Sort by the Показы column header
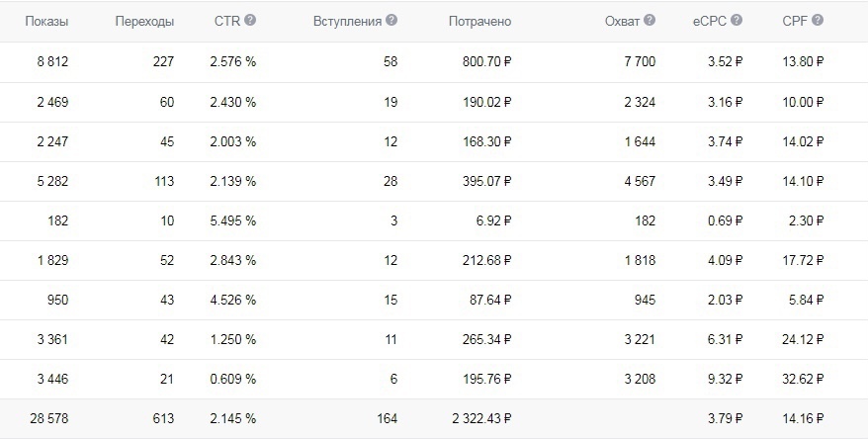The image size is (868, 439). point(46,22)
